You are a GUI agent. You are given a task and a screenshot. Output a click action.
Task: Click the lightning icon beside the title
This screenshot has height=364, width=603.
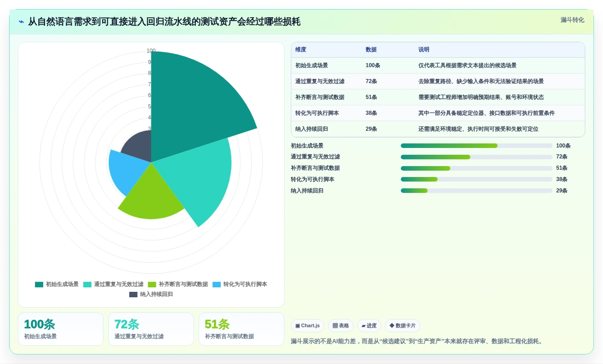tap(21, 22)
